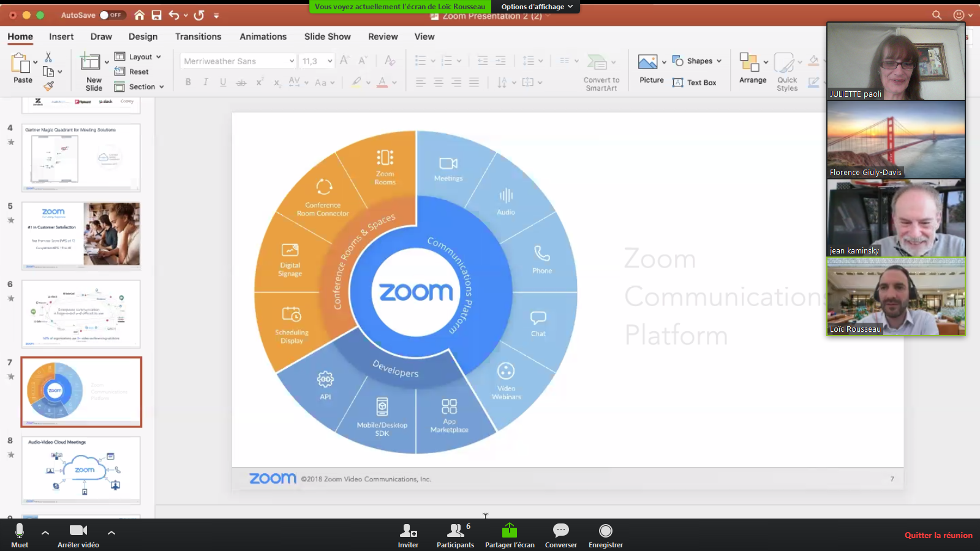Click the Align Left icon
Viewport: 980px width, 551px height.
coord(420,82)
